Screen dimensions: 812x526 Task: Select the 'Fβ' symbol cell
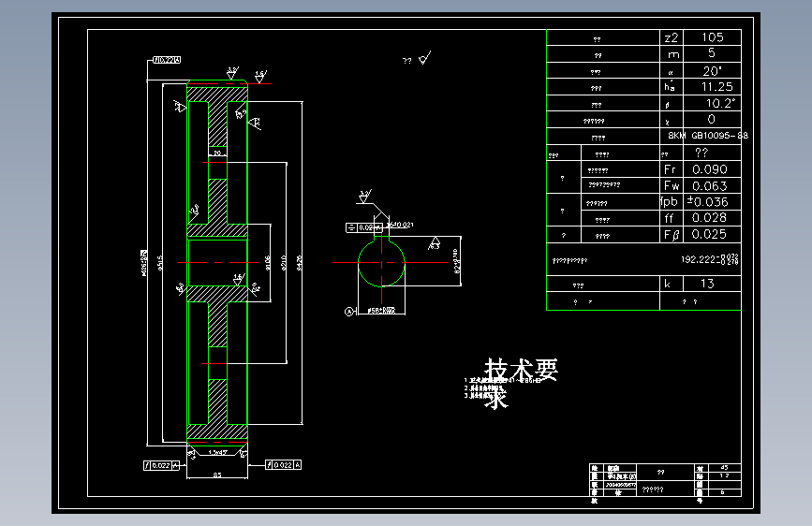[x=672, y=235]
